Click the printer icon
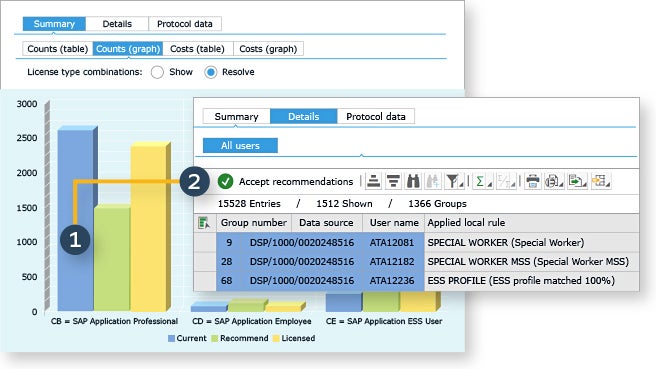Screen dimensions: 656x369 tap(533, 181)
